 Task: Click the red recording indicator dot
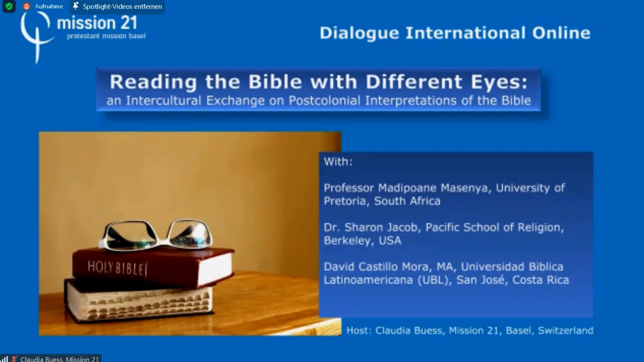26,6
